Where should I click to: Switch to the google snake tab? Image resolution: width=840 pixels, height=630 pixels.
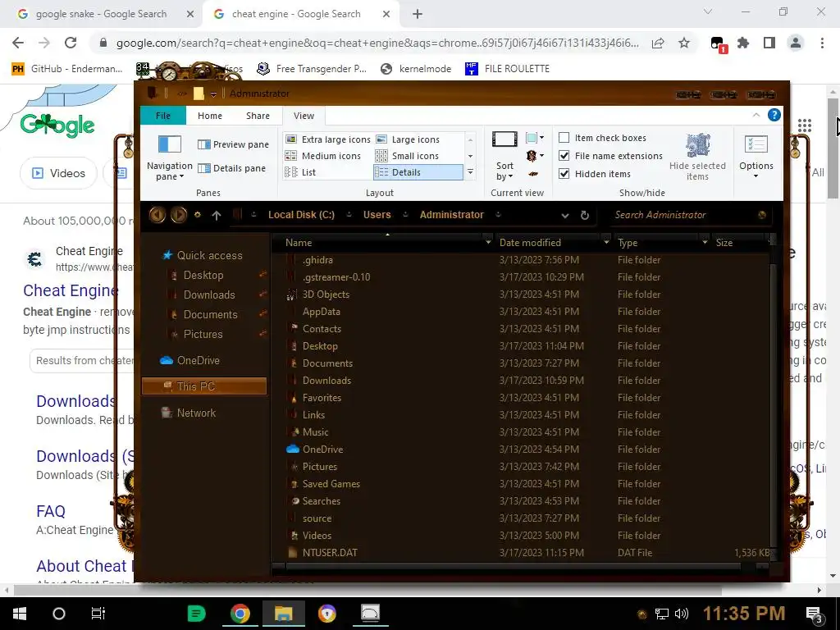coord(101,14)
